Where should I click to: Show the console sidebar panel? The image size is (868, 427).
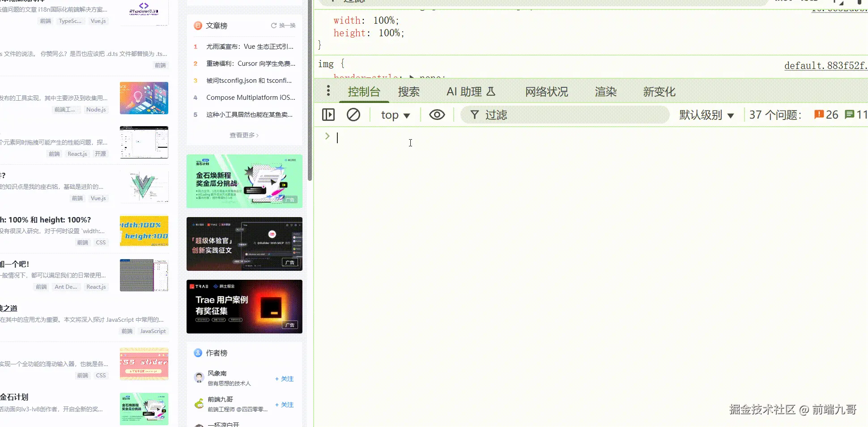click(328, 115)
